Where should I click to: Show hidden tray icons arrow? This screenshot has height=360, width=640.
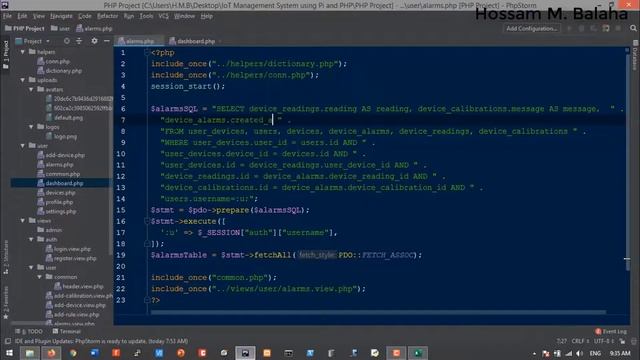click(534, 354)
